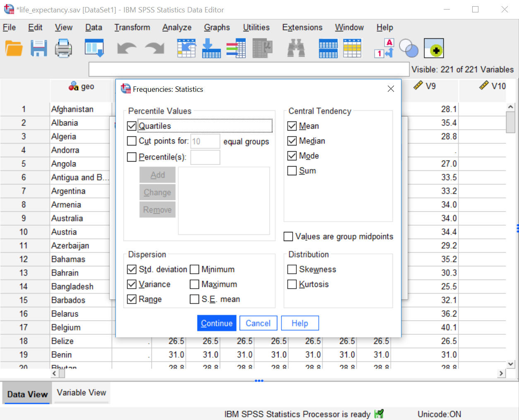Check the Skewness checkbox
This screenshot has height=420, width=519.
(292, 270)
